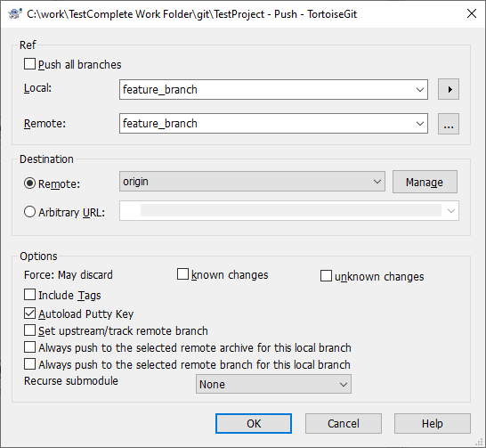Image resolution: width=486 pixels, height=448 pixels.
Task: Click the ellipsis button next to Remote branch
Action: tap(449, 124)
